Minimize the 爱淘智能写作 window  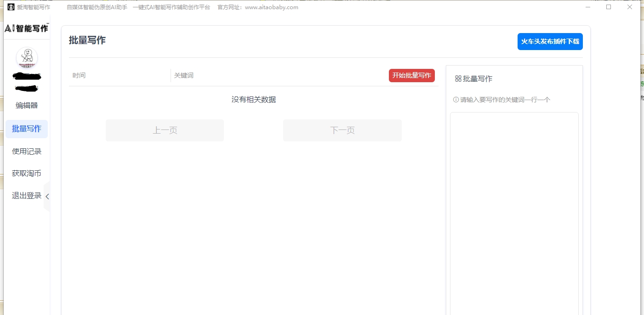click(x=587, y=7)
